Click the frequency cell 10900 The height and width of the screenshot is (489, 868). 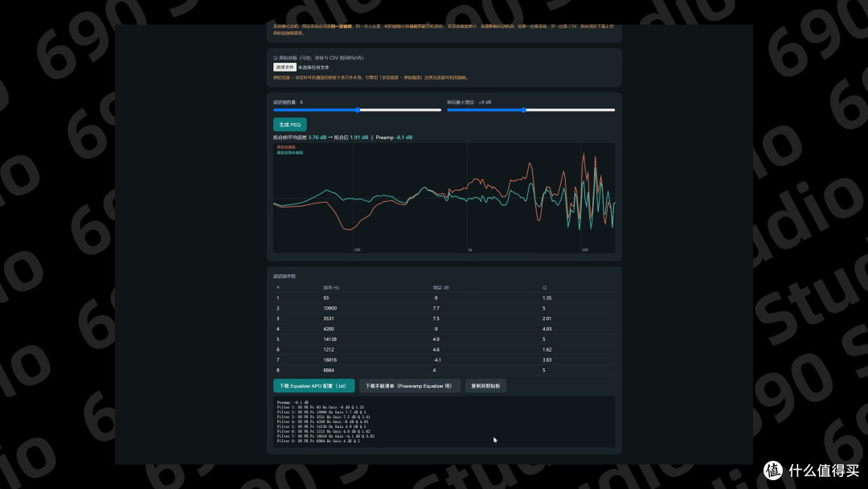(x=330, y=309)
